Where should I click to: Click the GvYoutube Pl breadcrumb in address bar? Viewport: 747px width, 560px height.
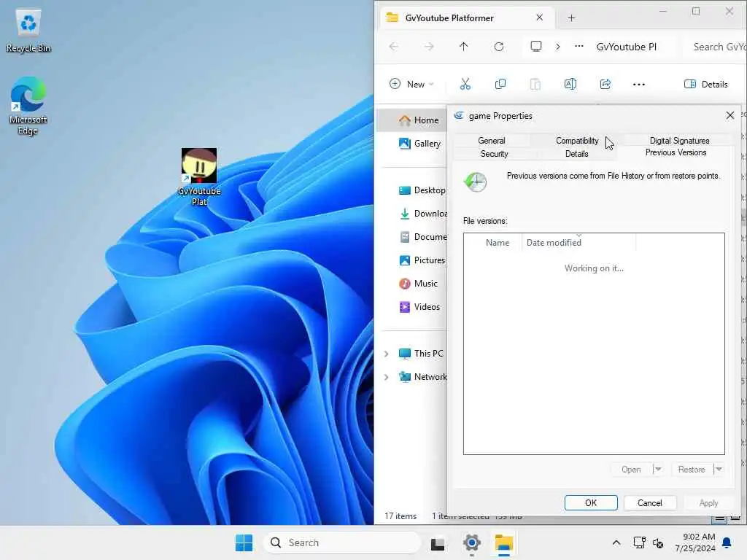[626, 47]
